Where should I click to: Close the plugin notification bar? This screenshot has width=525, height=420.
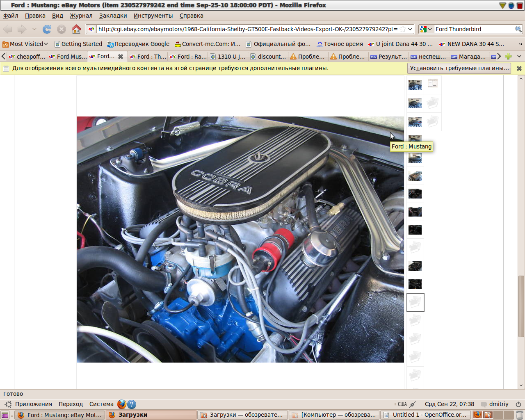[519, 68]
